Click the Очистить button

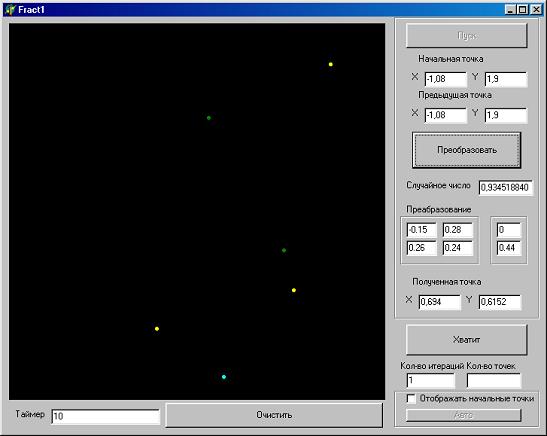(x=274, y=415)
